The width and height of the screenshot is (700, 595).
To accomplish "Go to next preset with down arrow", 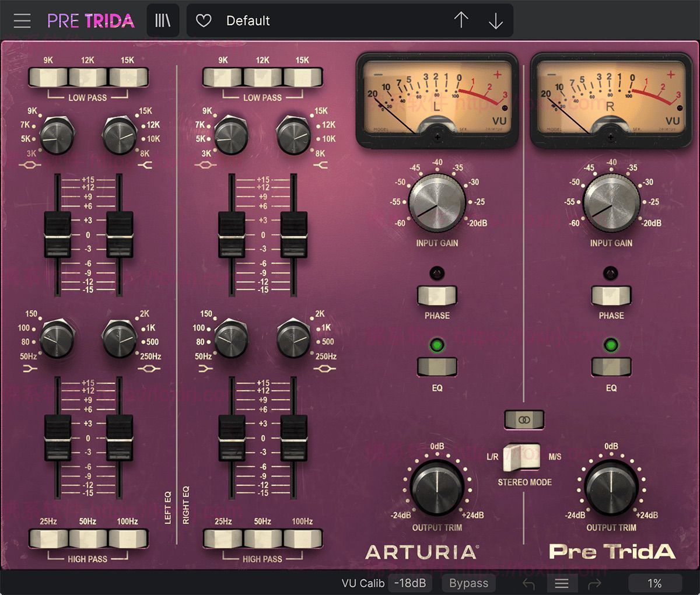I will point(495,21).
